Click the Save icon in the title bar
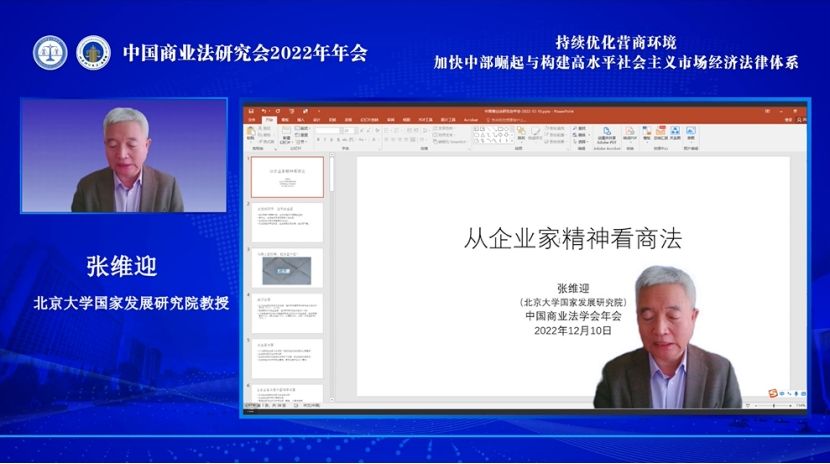Viewport: 830px width, 464px height. [250, 110]
